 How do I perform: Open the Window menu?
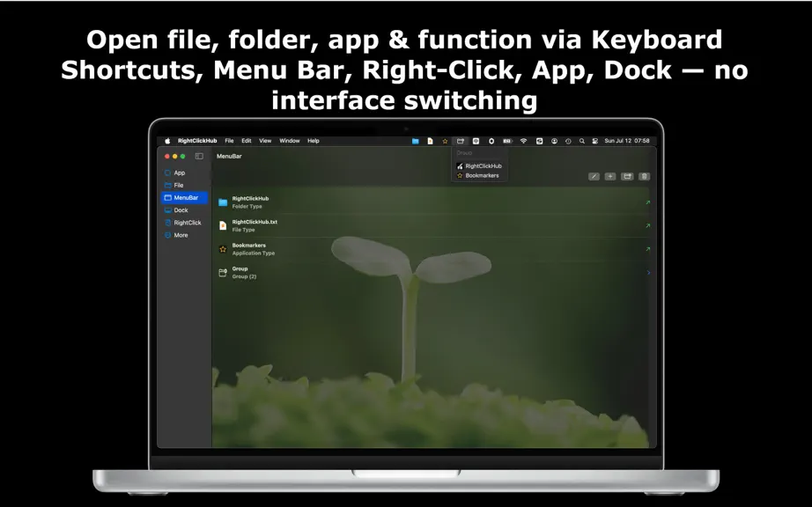tap(290, 141)
